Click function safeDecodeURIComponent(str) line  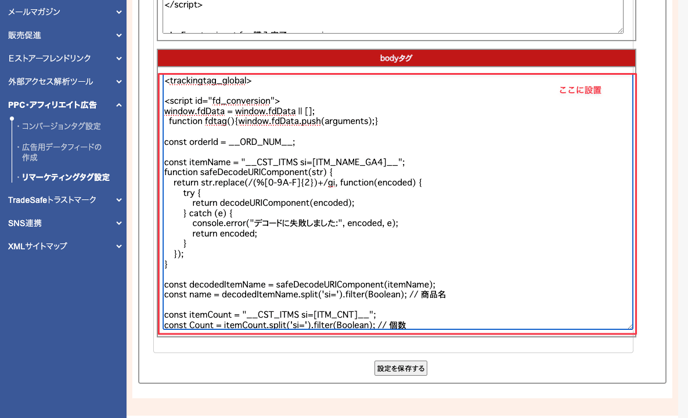coord(248,172)
